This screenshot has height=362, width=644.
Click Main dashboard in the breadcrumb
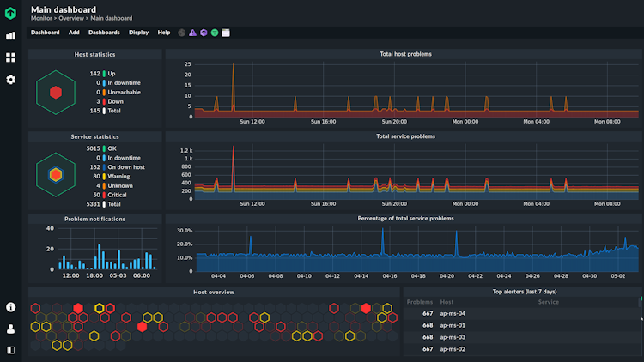[112, 18]
